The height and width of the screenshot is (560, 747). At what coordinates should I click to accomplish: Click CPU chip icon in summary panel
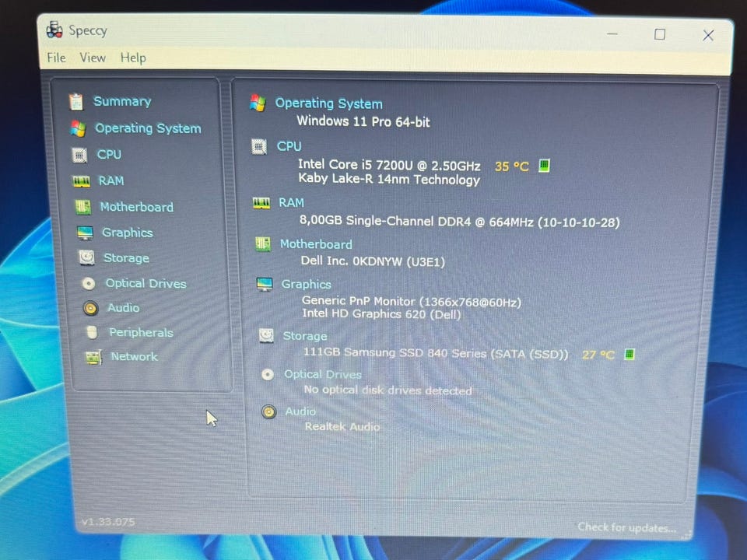tap(259, 147)
